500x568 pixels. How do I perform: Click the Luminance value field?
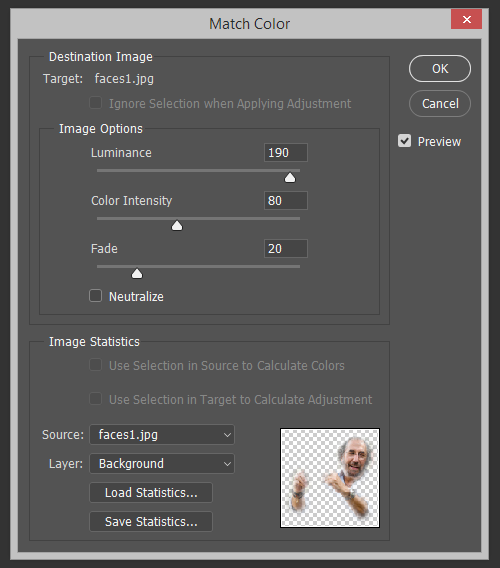pos(286,153)
